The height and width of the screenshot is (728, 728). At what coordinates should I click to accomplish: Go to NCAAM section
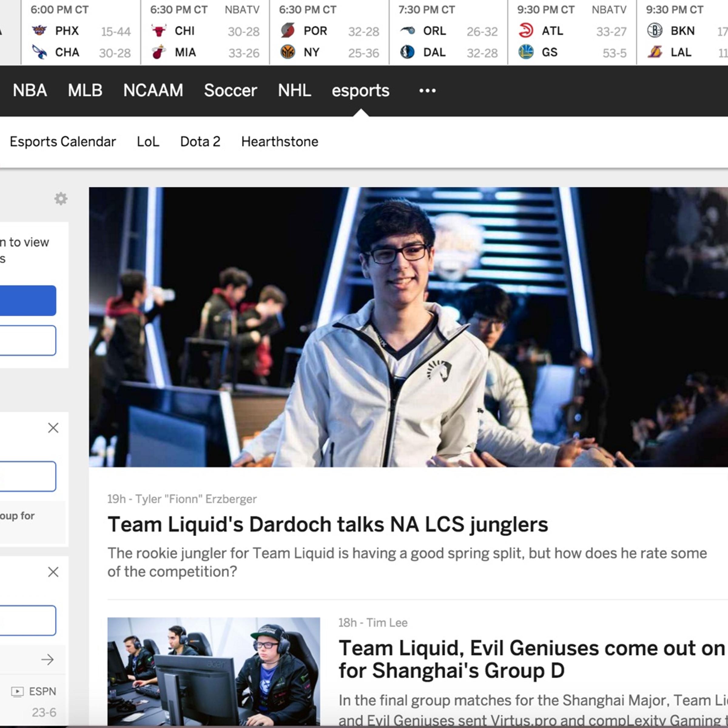(x=153, y=90)
